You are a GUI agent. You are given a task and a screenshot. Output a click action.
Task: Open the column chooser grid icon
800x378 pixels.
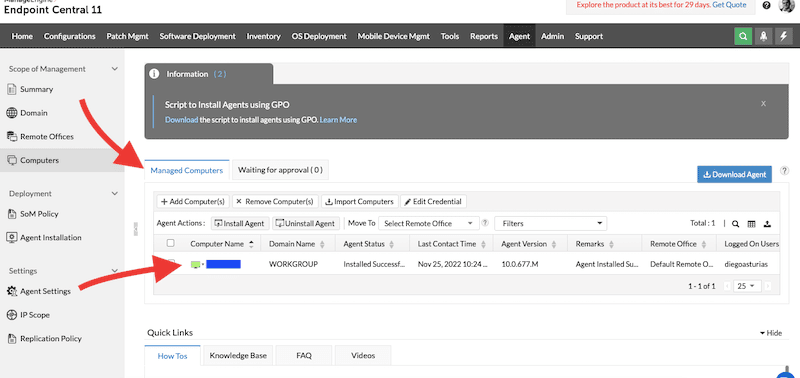point(751,223)
